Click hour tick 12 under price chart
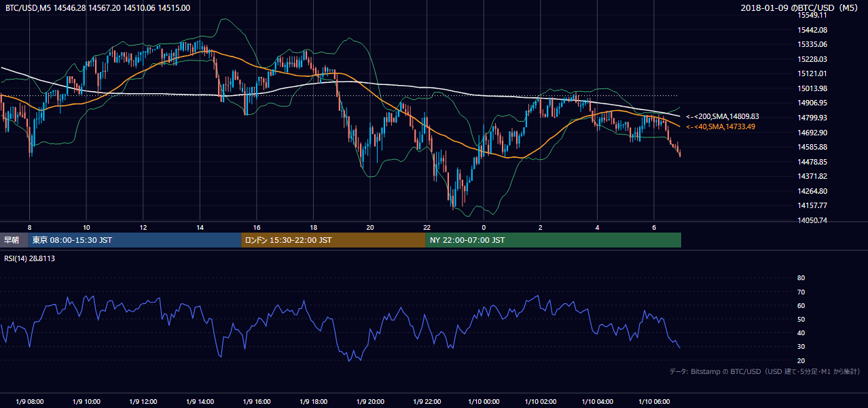Image resolution: width=868 pixels, height=408 pixels. tap(143, 227)
